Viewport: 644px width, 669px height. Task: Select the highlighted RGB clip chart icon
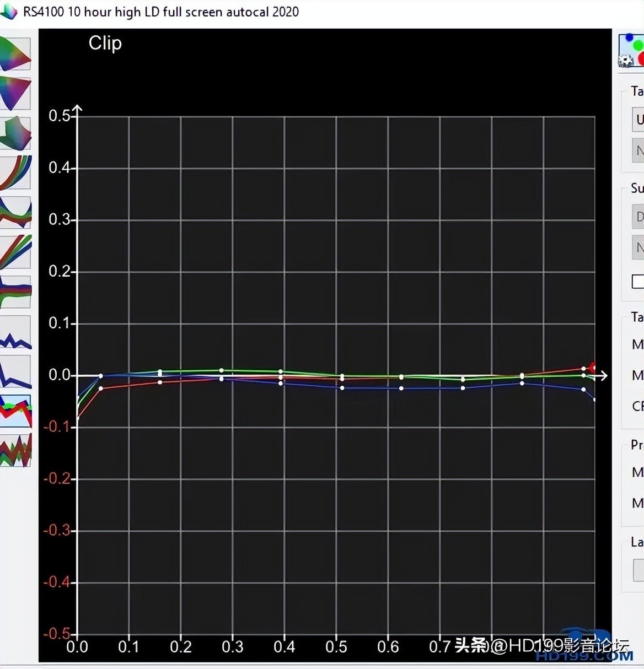(x=15, y=411)
